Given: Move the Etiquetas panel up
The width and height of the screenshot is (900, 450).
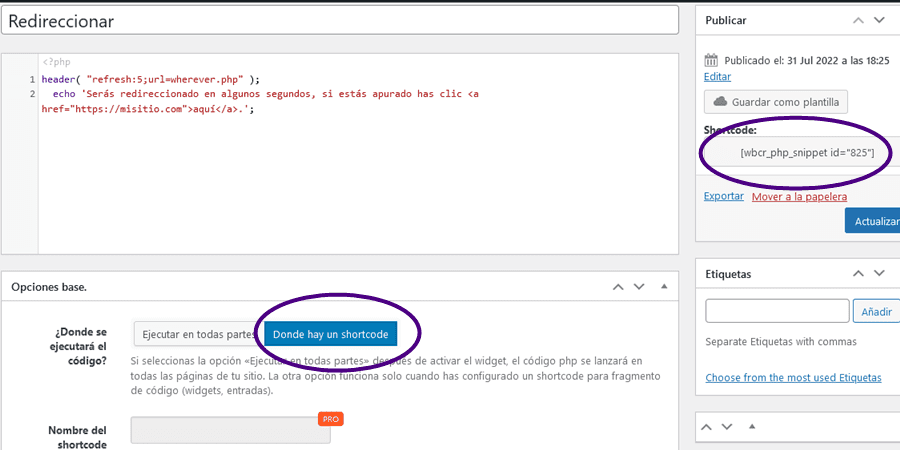Looking at the screenshot, I should click(858, 273).
